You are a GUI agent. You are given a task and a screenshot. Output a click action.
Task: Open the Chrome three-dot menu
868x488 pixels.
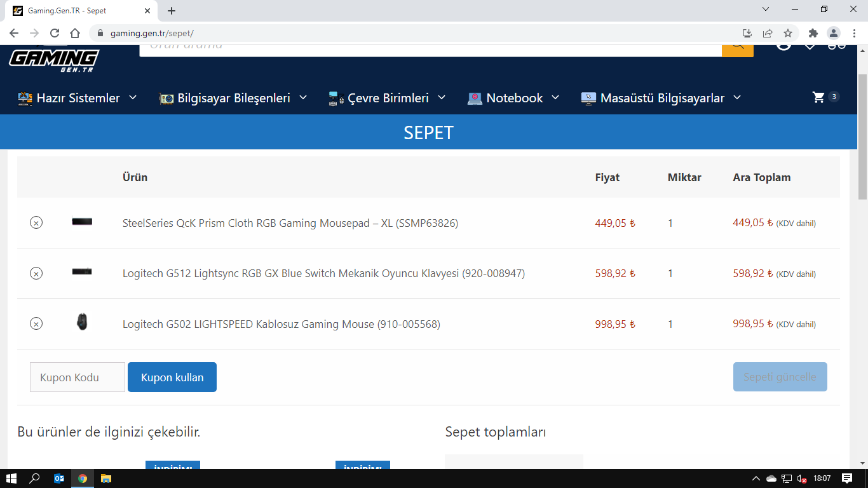point(854,33)
